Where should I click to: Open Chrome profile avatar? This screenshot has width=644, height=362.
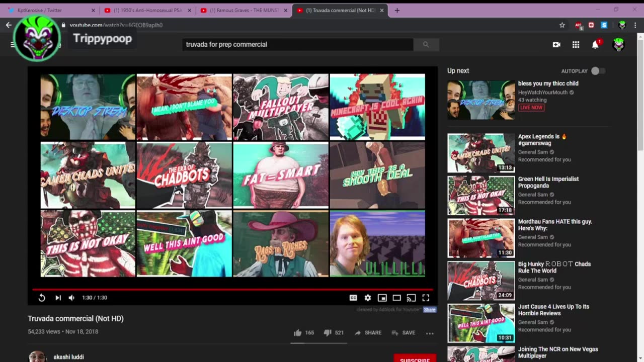click(622, 25)
